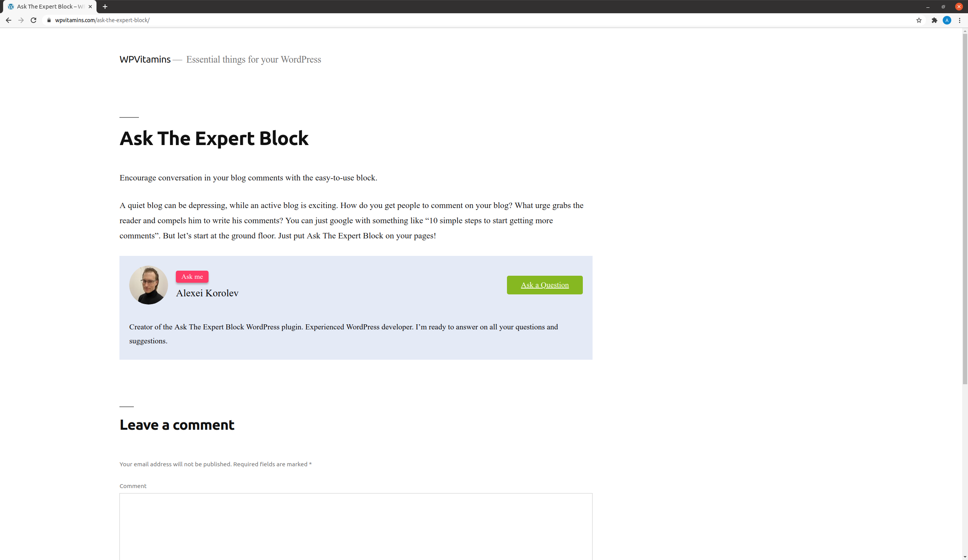Restore the browser window size
Viewport: 968px width, 560px height.
click(x=943, y=7)
